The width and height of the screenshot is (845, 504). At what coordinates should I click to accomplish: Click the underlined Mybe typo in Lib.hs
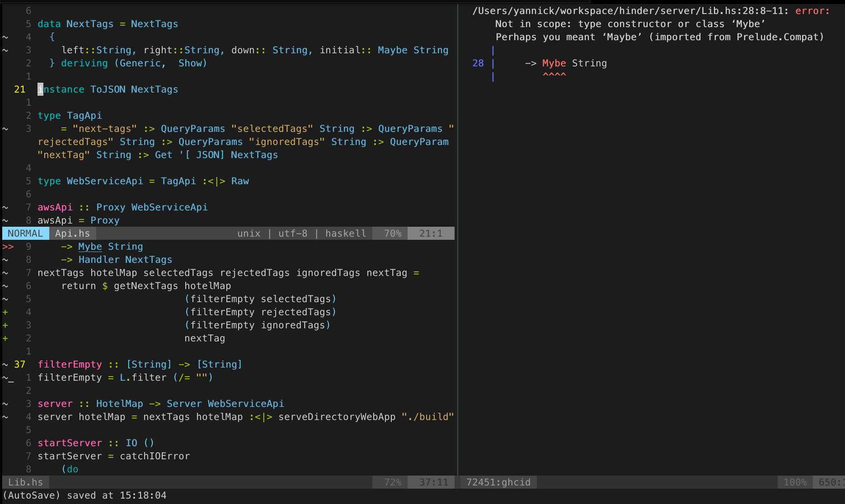[90, 247]
